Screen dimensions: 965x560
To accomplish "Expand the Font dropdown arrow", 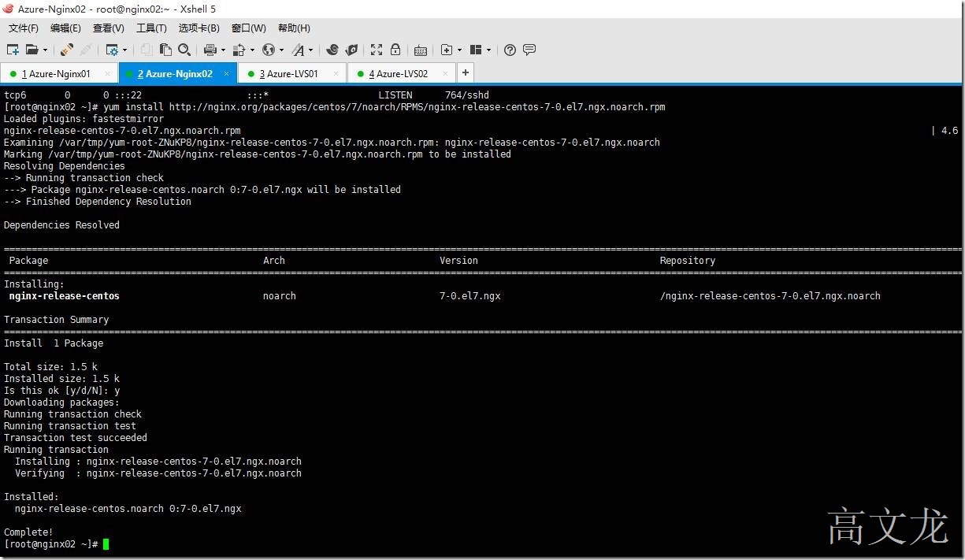I will click(310, 50).
